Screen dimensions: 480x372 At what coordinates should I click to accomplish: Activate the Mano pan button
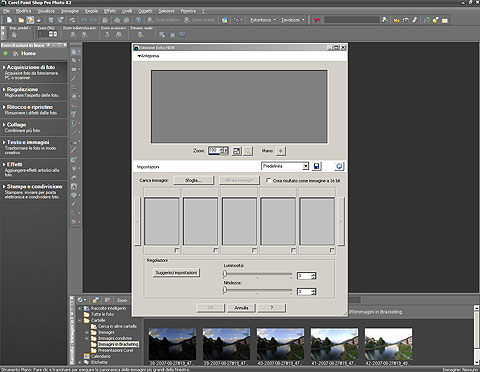281,151
